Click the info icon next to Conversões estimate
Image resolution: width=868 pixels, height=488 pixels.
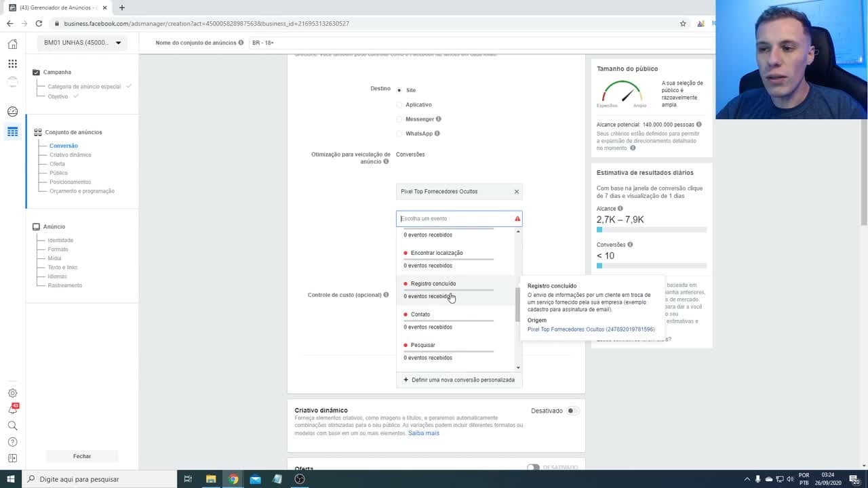630,245
